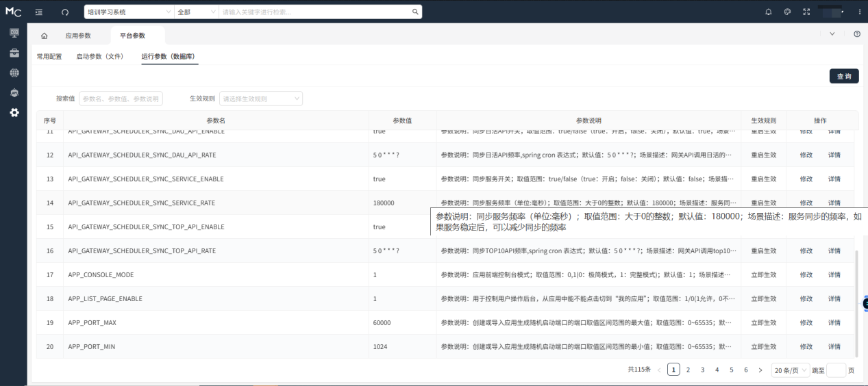Collapse the sidebar with the menu fold icon
Image resolution: width=868 pixels, height=386 pixels.
coord(39,12)
